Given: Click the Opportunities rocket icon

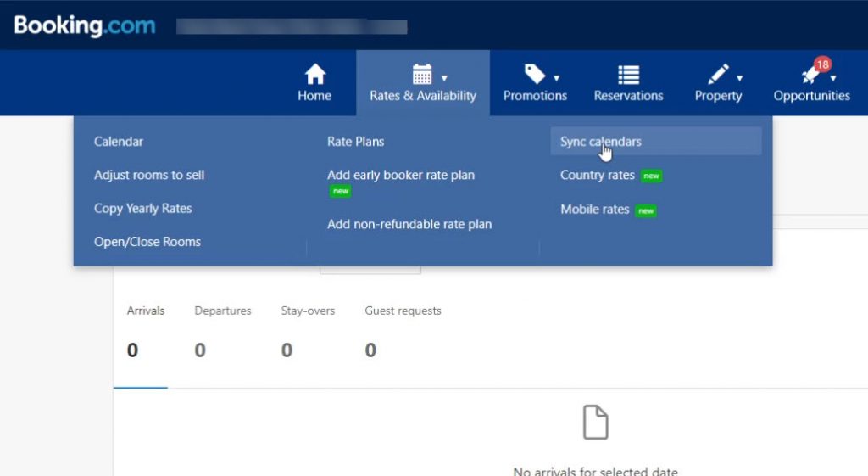Looking at the screenshot, I should click(x=810, y=76).
